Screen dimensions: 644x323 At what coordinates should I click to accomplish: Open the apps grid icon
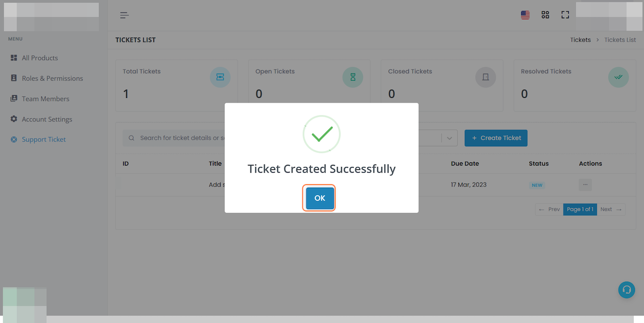[x=545, y=15]
